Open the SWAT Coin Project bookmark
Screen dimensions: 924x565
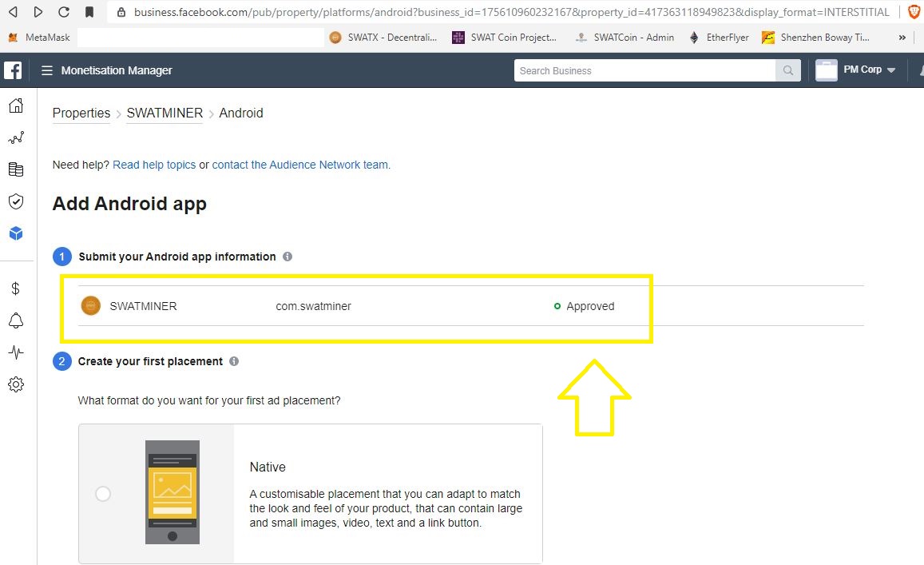(505, 37)
